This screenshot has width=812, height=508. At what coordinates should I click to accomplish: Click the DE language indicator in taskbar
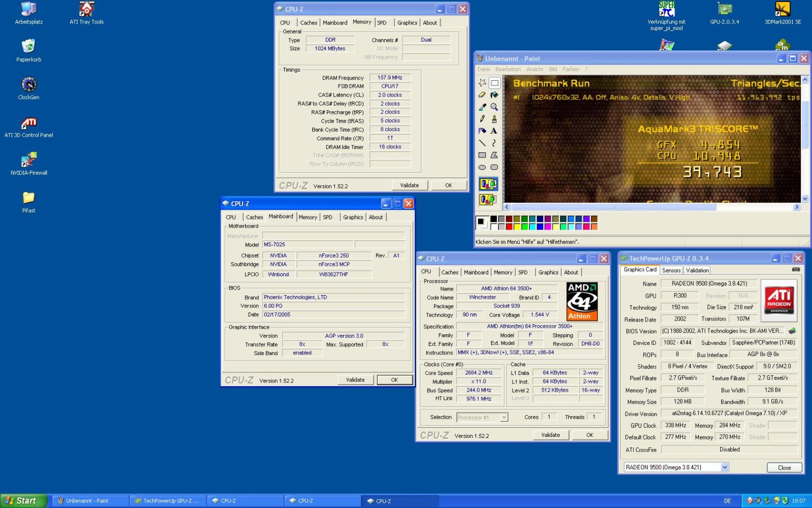click(x=727, y=501)
